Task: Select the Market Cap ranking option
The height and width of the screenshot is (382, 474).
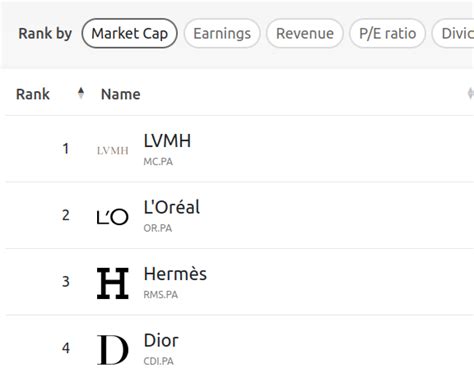Action: pyautogui.click(x=129, y=33)
